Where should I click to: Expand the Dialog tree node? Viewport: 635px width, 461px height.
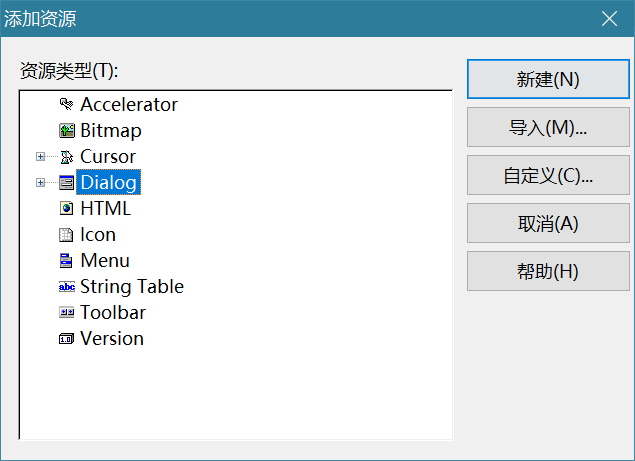click(x=40, y=182)
